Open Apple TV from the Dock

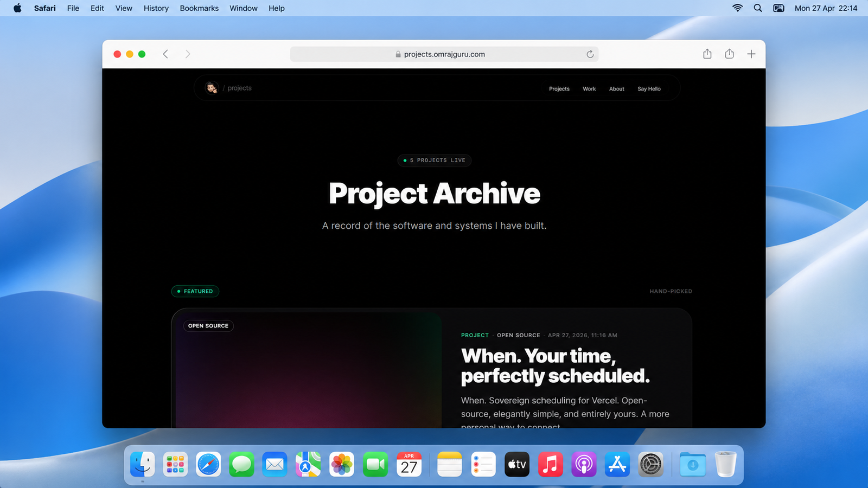click(x=516, y=464)
